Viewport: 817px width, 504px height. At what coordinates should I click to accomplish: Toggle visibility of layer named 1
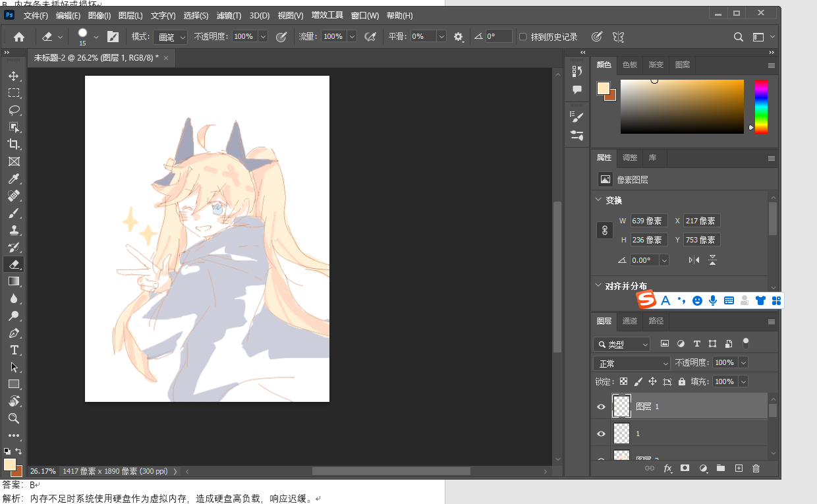pyautogui.click(x=601, y=434)
